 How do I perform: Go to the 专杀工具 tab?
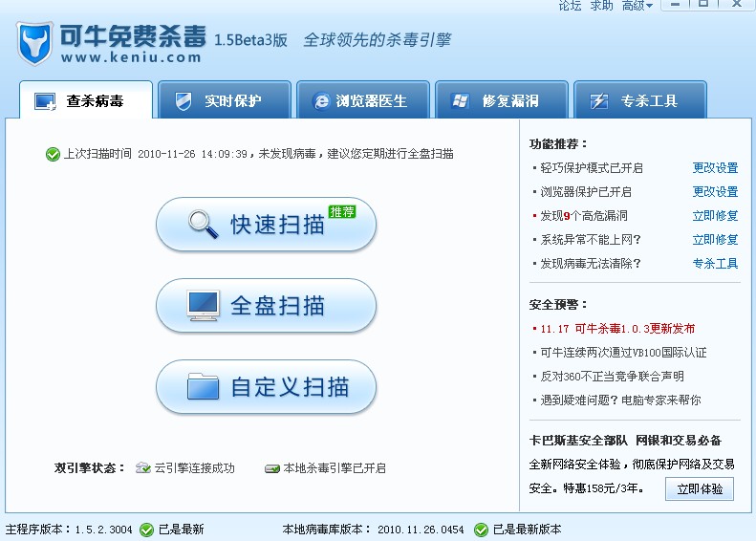(x=640, y=99)
